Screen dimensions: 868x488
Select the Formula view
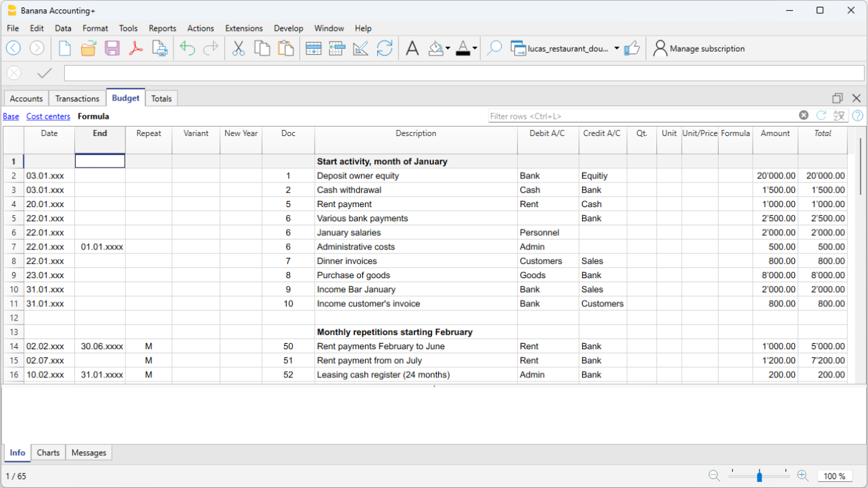coord(93,116)
